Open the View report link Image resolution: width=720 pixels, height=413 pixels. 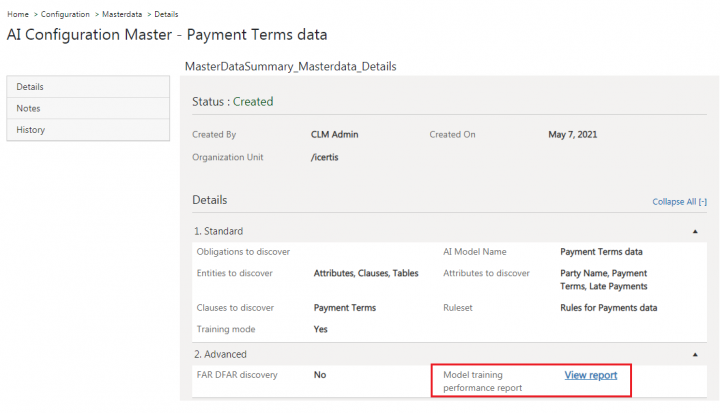click(590, 375)
